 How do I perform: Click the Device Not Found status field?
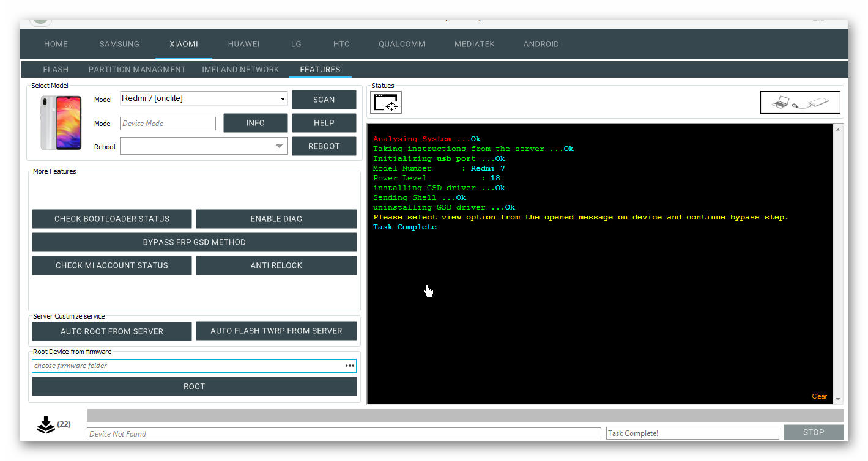click(x=344, y=433)
